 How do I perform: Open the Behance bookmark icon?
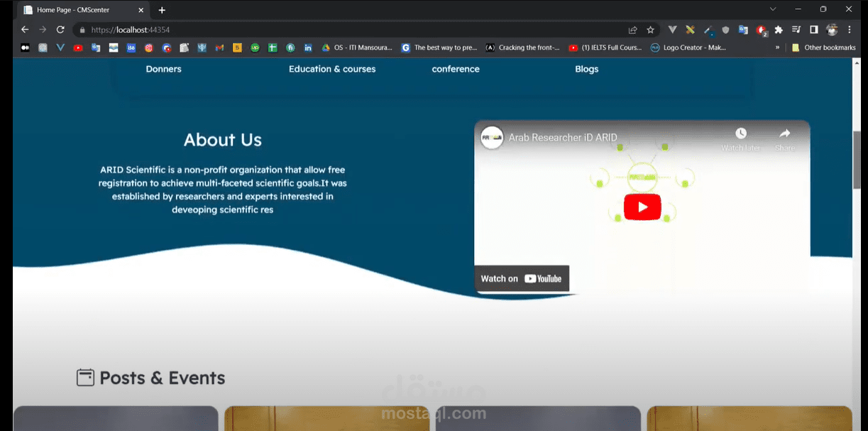tap(131, 48)
